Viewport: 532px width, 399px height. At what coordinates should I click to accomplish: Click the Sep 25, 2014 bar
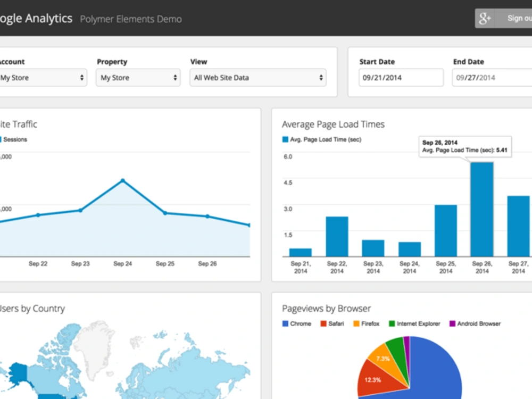pyautogui.click(x=446, y=231)
